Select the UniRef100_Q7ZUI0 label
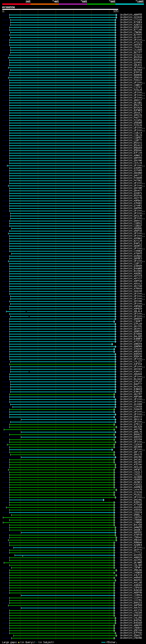 [131, 55]
